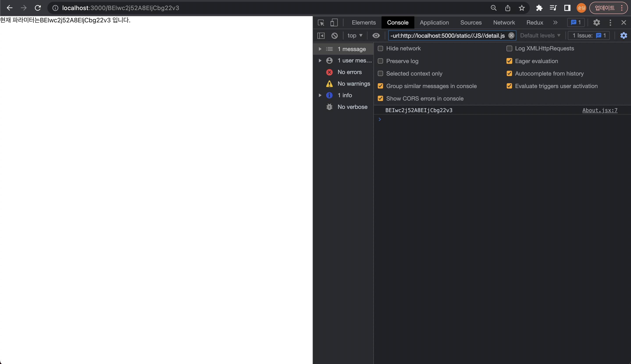Select the No warnings filter
Viewport: 631px width, 364px height.
(x=344, y=83)
